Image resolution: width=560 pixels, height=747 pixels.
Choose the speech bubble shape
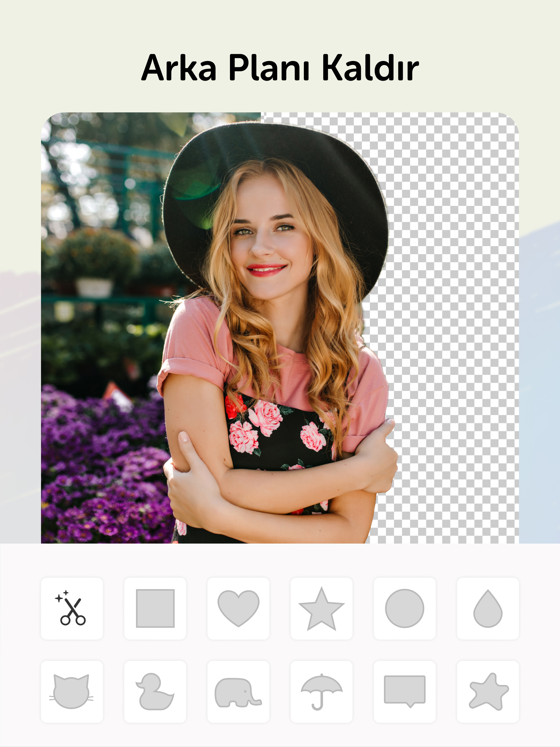(404, 691)
